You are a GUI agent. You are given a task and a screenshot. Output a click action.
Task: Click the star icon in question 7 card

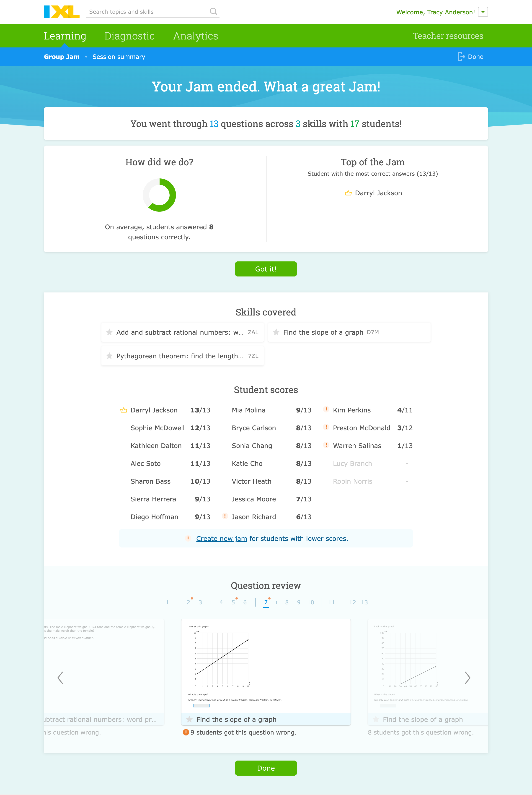pyautogui.click(x=189, y=719)
